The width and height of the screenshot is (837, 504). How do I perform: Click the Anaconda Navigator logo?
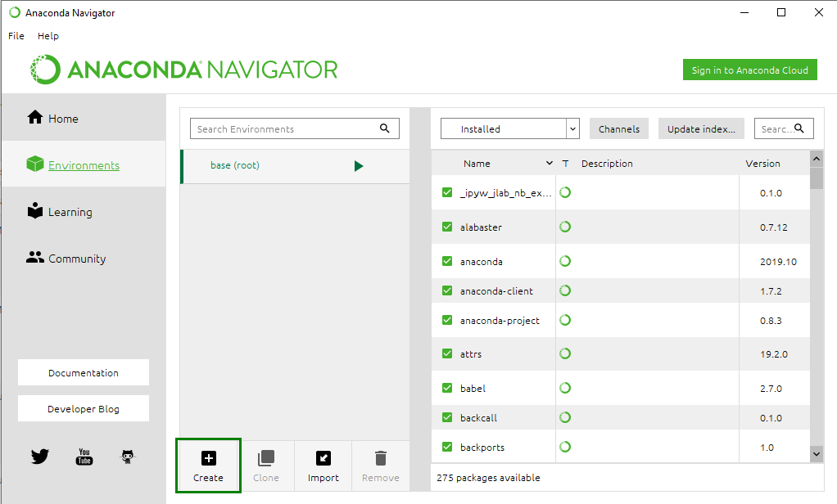click(184, 70)
